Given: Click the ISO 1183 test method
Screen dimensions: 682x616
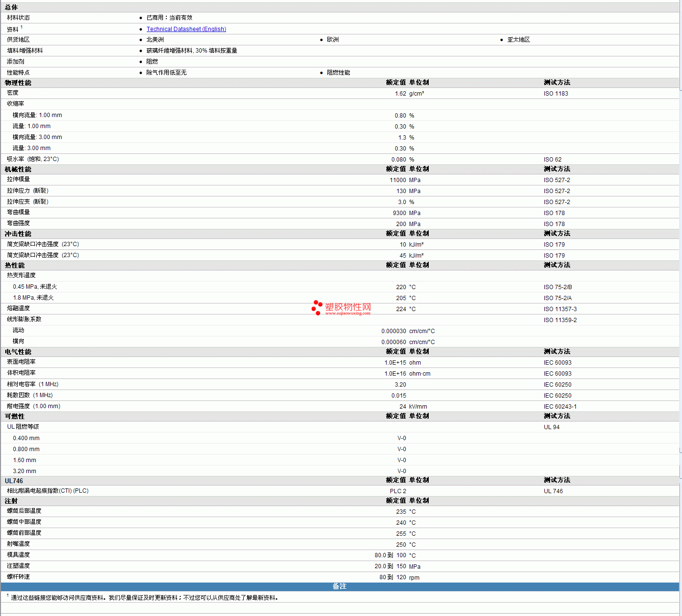Looking at the screenshot, I should click(556, 94).
